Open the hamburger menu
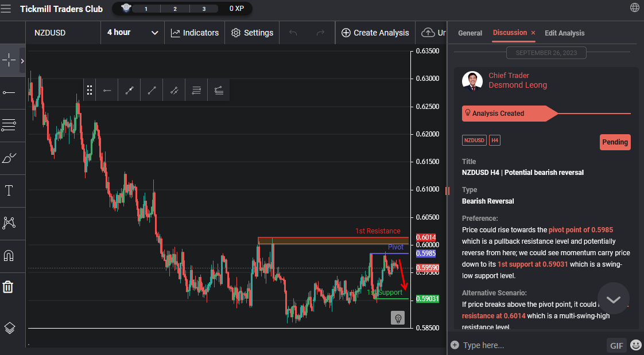 (6, 9)
